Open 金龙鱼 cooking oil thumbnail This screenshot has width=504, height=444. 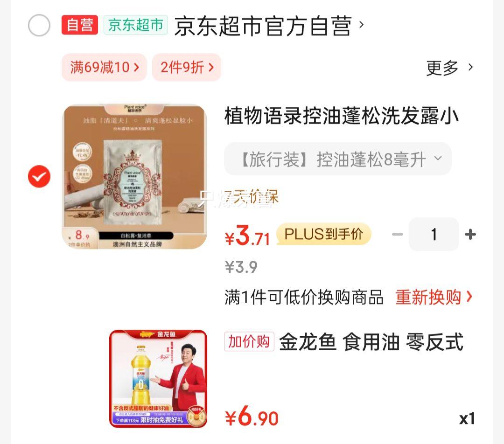pyautogui.click(x=158, y=379)
